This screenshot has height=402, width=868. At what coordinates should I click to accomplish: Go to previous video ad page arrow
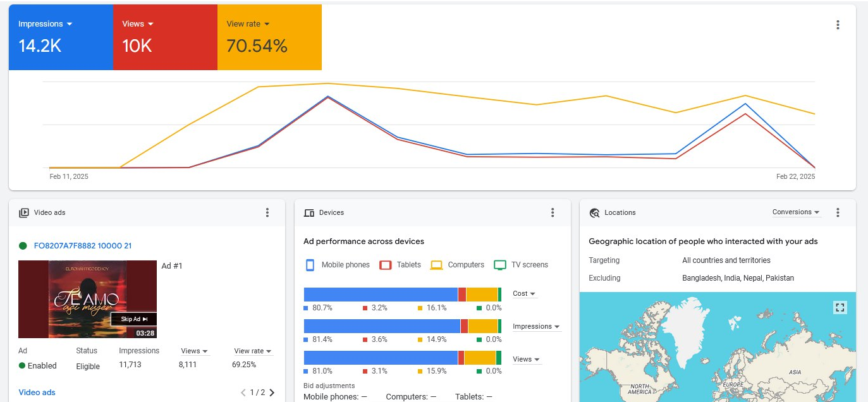243,393
